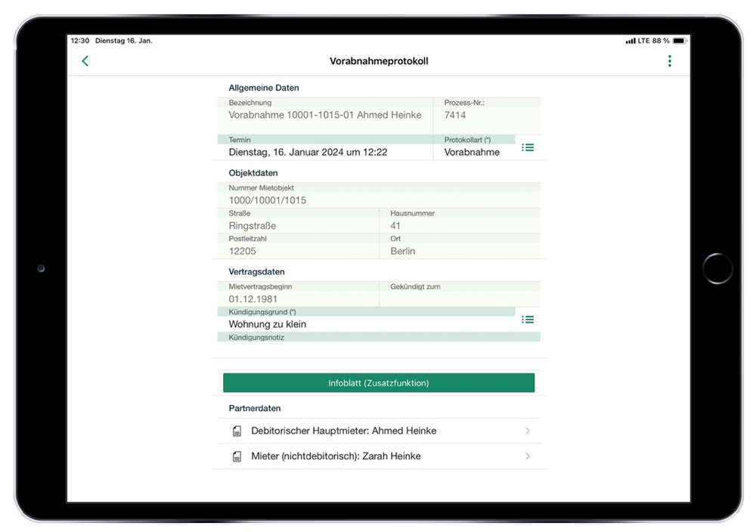756x532 pixels.
Task: Open partner entry Mieter (nichtdebitorisch): Zarah Heinke
Action: (x=336, y=456)
